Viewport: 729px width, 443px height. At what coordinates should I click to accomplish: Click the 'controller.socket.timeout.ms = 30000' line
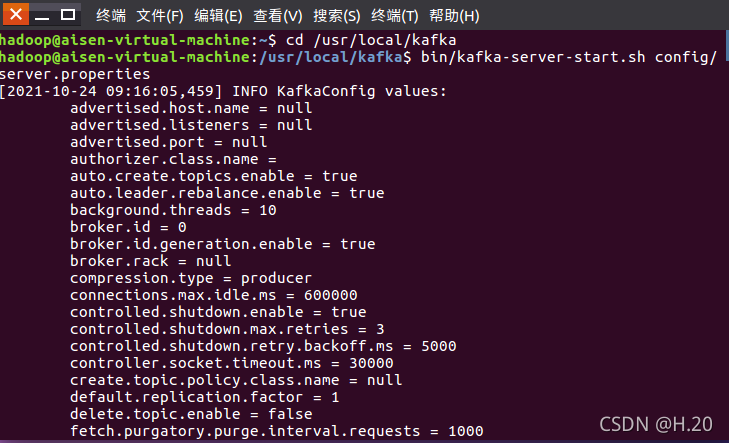(232, 363)
